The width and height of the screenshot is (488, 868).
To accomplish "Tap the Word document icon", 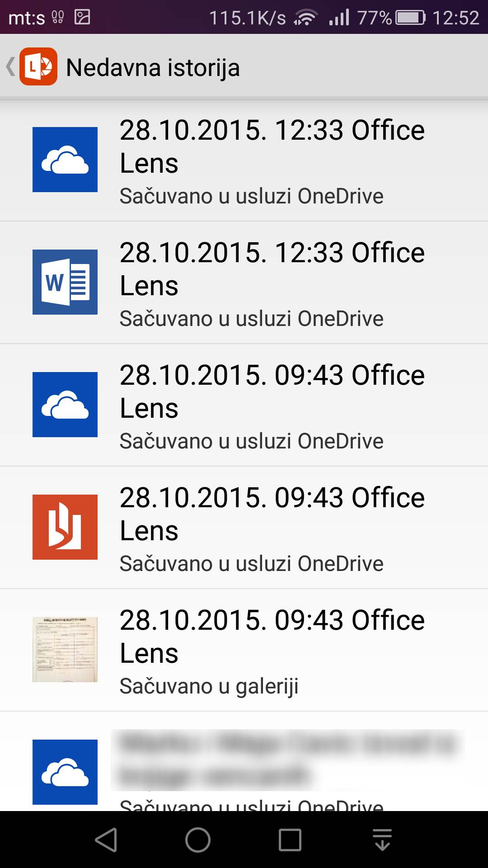I will tap(65, 282).
